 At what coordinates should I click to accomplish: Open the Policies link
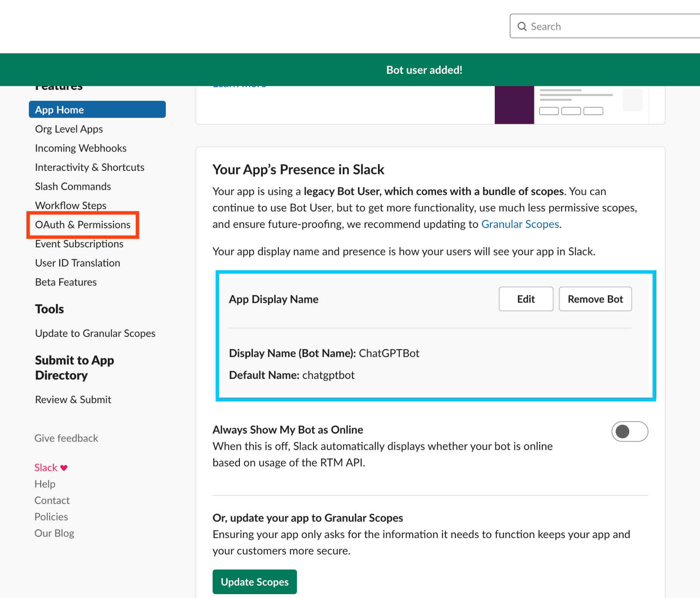point(51,517)
